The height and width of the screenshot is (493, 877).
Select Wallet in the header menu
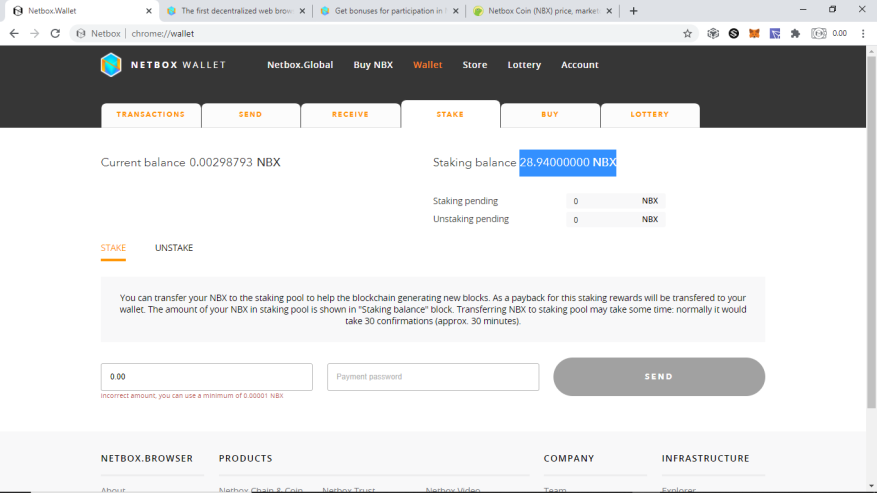pyautogui.click(x=427, y=65)
